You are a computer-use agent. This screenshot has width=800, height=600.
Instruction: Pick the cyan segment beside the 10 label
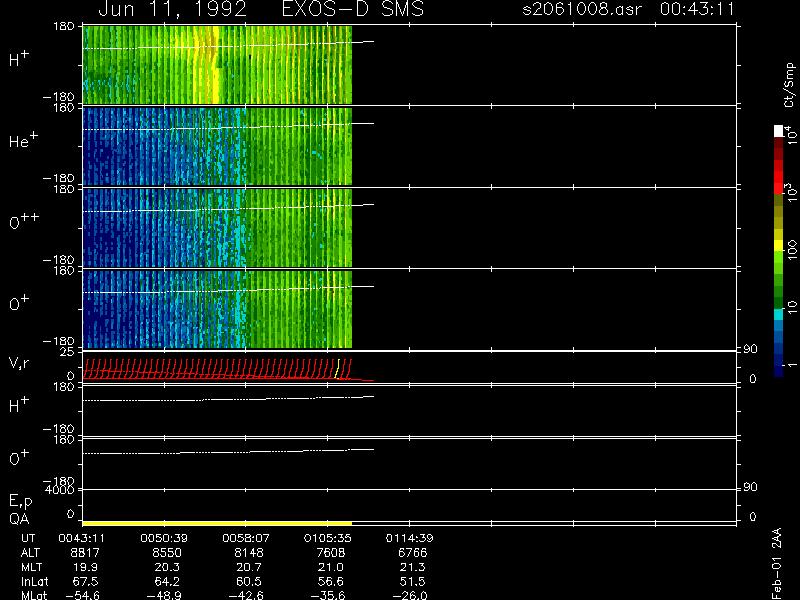(779, 314)
